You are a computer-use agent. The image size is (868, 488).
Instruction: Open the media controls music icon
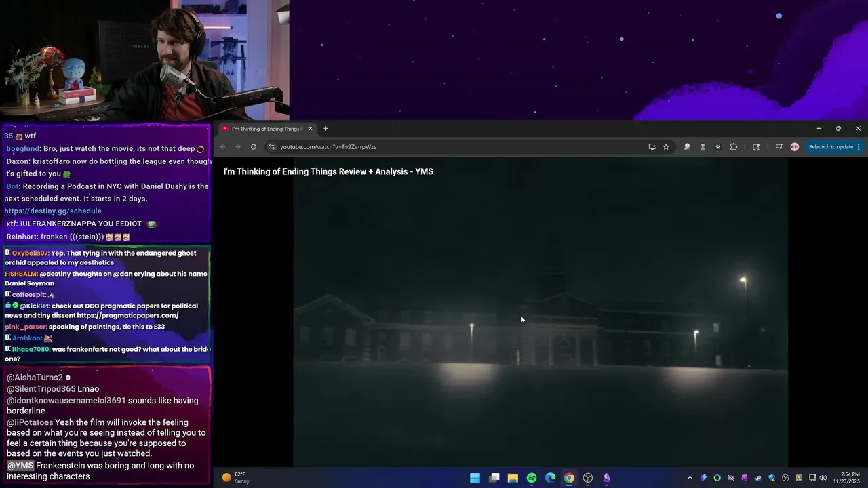[x=779, y=147]
